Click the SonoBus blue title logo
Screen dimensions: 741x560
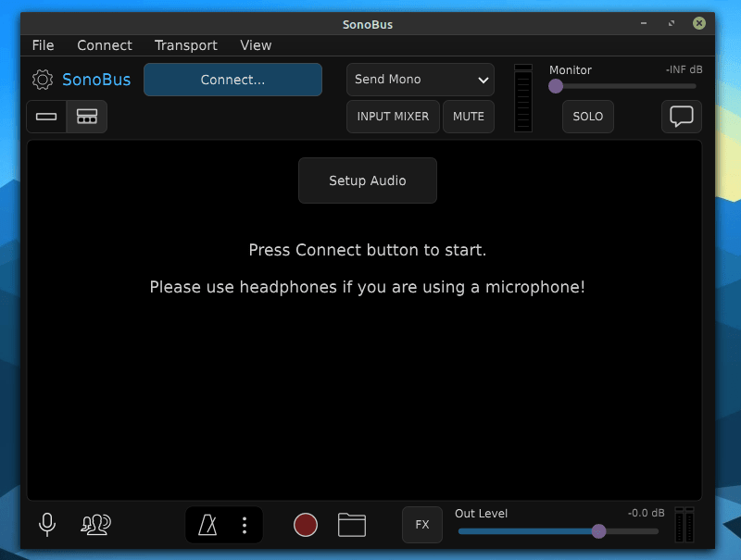point(96,80)
